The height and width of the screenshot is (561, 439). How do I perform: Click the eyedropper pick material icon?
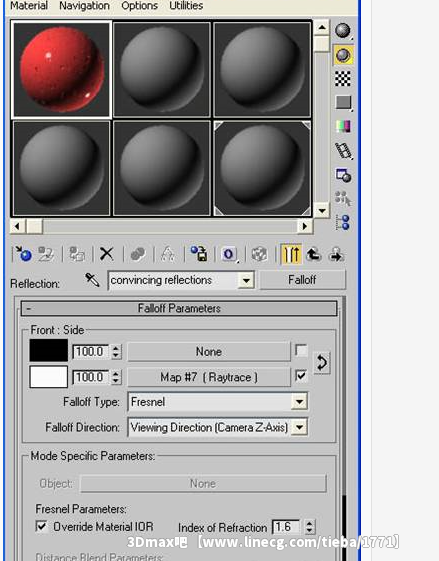tap(92, 280)
